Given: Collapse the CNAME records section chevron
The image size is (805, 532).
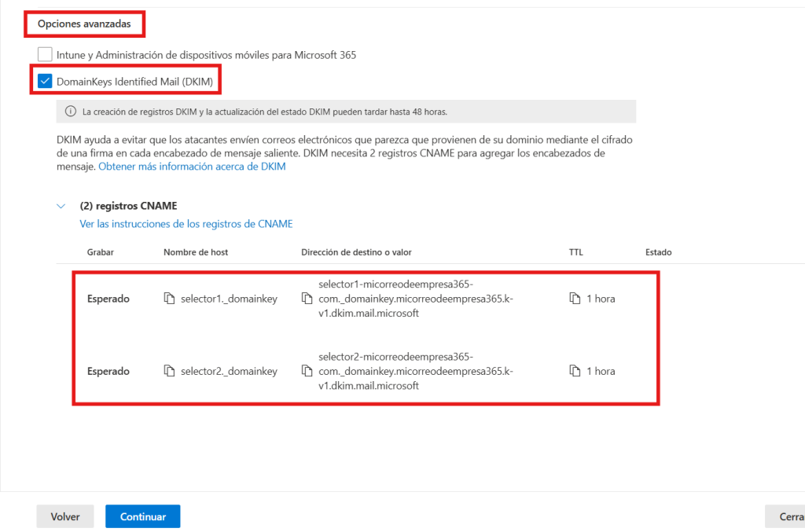Looking at the screenshot, I should pyautogui.click(x=61, y=206).
